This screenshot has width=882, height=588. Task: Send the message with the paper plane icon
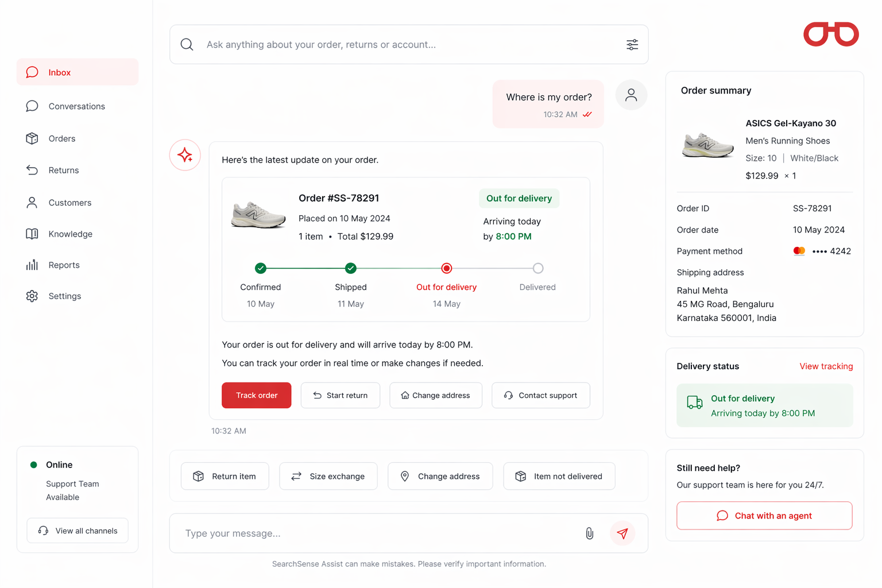[x=622, y=533]
